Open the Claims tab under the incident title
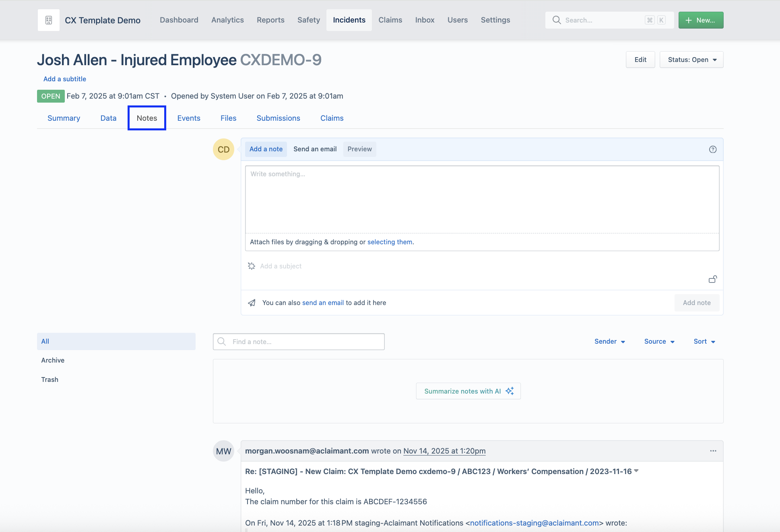Screen dimensions: 780x532 (x=332, y=118)
